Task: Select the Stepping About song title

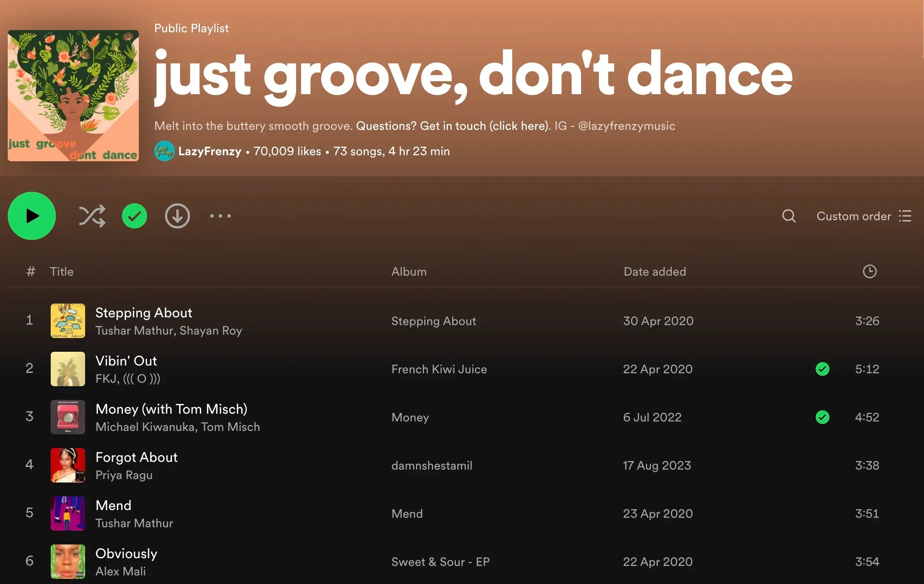Action: [144, 313]
